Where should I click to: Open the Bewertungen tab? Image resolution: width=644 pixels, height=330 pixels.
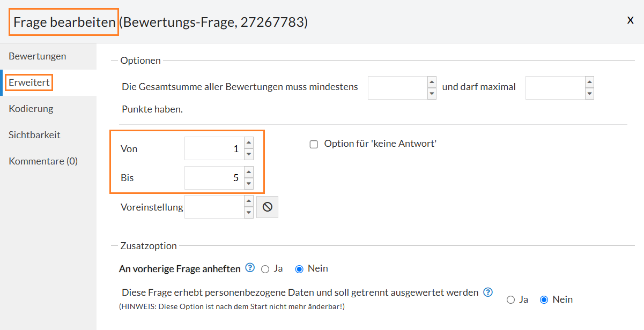click(38, 56)
